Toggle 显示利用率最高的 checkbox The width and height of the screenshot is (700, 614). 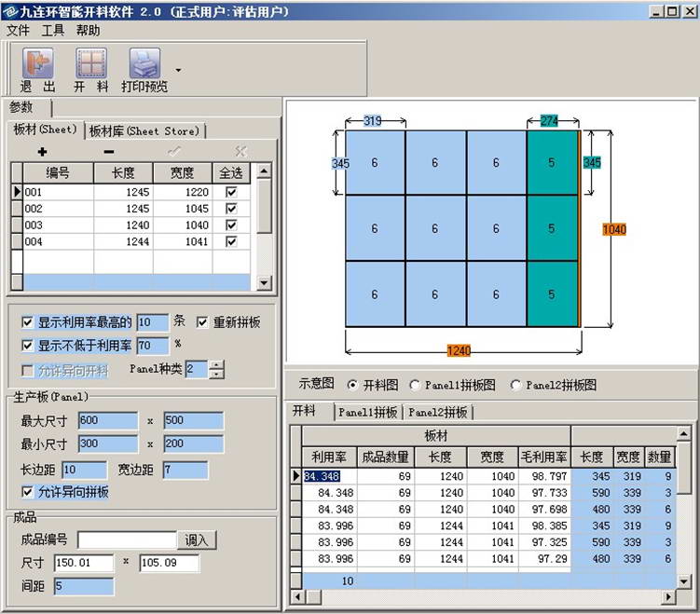pos(27,322)
